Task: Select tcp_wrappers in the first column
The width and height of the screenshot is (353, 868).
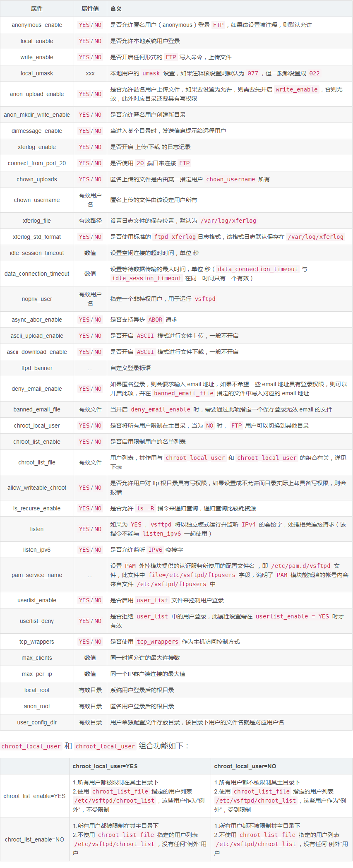Action: click(37, 642)
